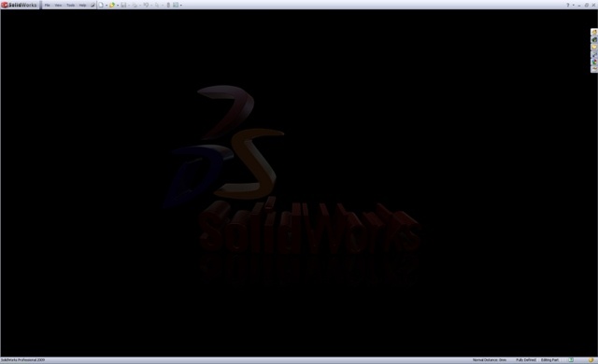
Task: Restore down the SolidWorks window
Action: [x=587, y=6]
